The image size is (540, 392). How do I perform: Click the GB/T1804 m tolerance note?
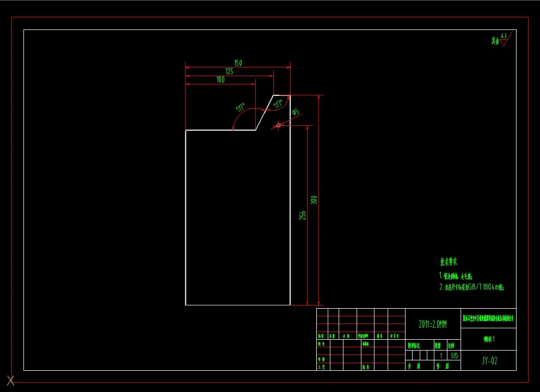coord(471,287)
